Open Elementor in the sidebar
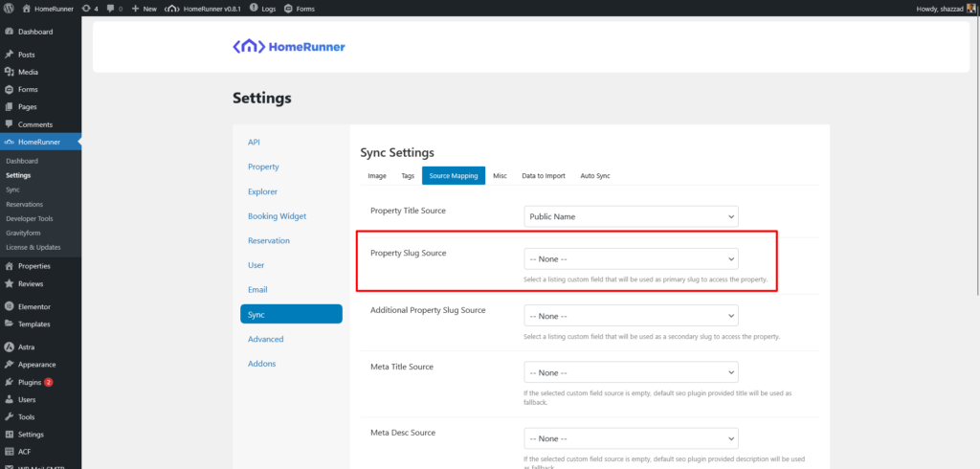The height and width of the screenshot is (469, 980). click(x=33, y=306)
